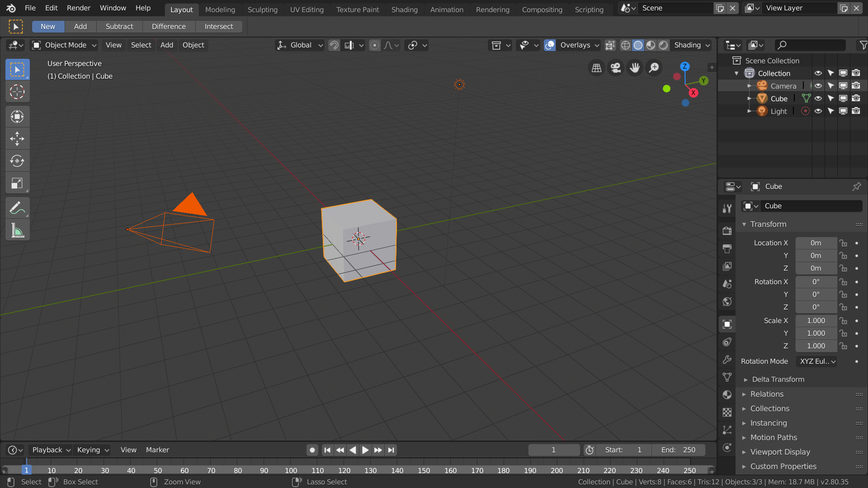This screenshot has width=868, height=488.
Task: Toggle X-ray transparency button
Action: coord(610,45)
